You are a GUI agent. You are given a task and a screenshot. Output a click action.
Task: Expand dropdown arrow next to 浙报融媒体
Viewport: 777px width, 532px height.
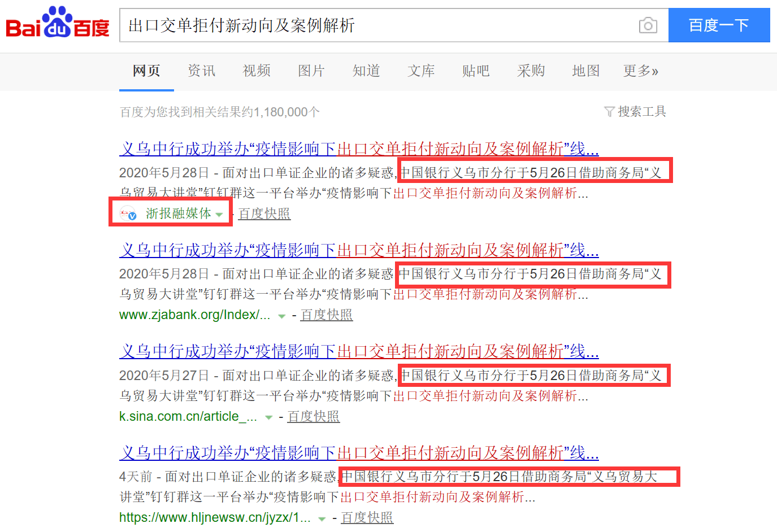(219, 215)
